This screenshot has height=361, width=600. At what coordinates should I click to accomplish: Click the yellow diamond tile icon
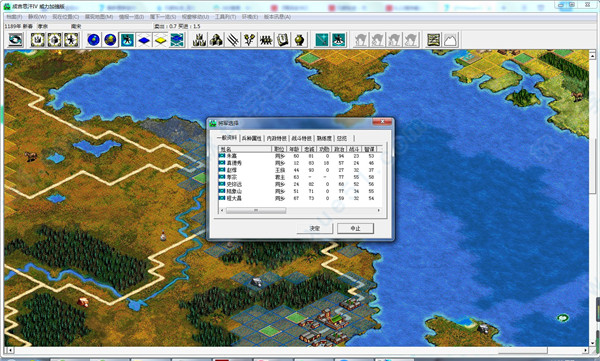click(160, 40)
